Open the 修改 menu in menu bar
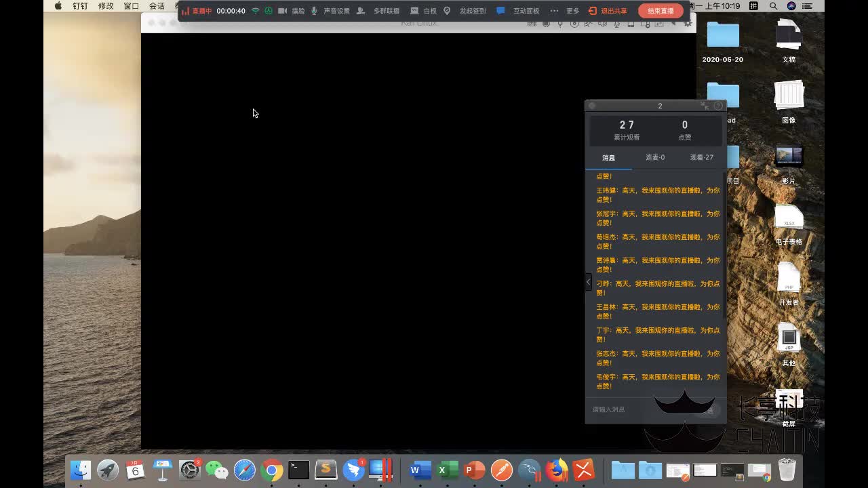The image size is (868, 488). pos(106,6)
